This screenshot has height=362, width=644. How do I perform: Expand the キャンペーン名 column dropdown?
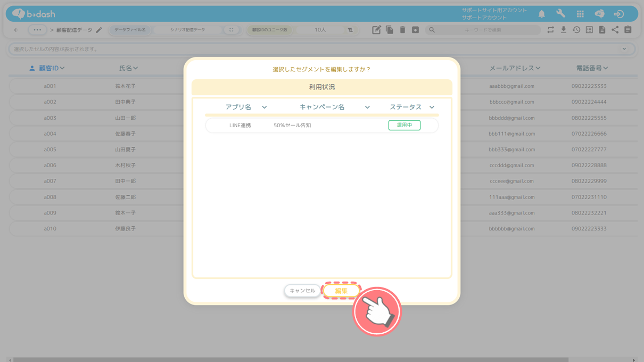point(367,107)
